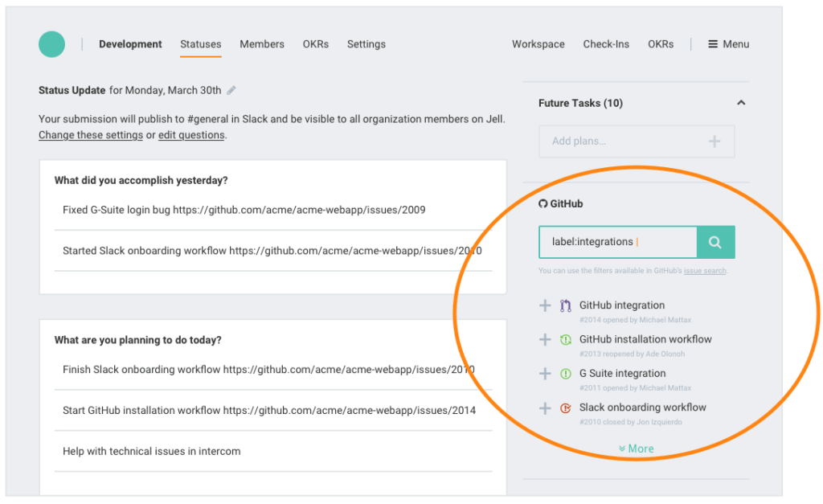Click the GitHub search magnifier button

coord(715,242)
